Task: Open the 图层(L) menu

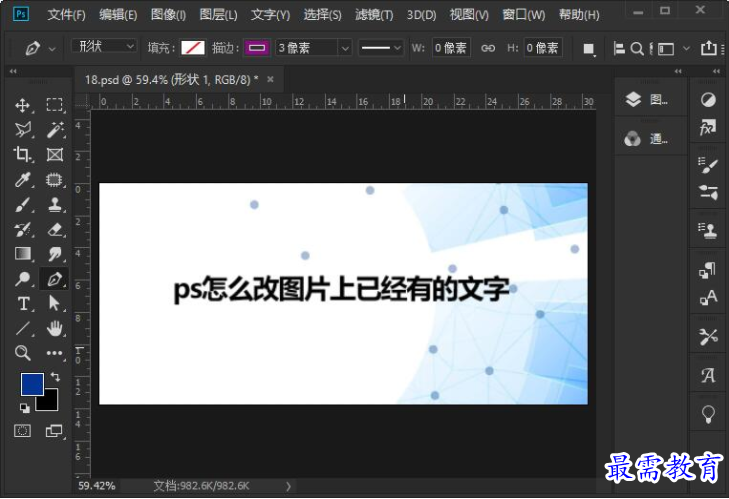Action: (219, 15)
